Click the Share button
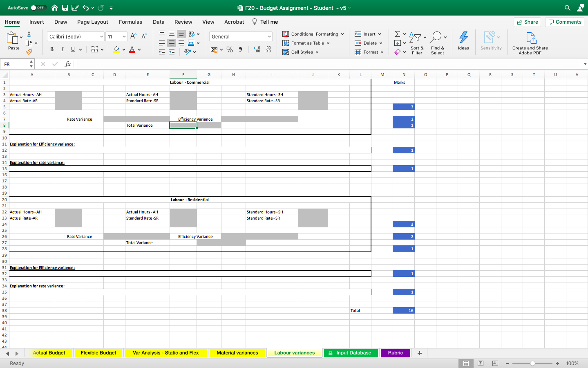588x368 pixels. (527, 22)
